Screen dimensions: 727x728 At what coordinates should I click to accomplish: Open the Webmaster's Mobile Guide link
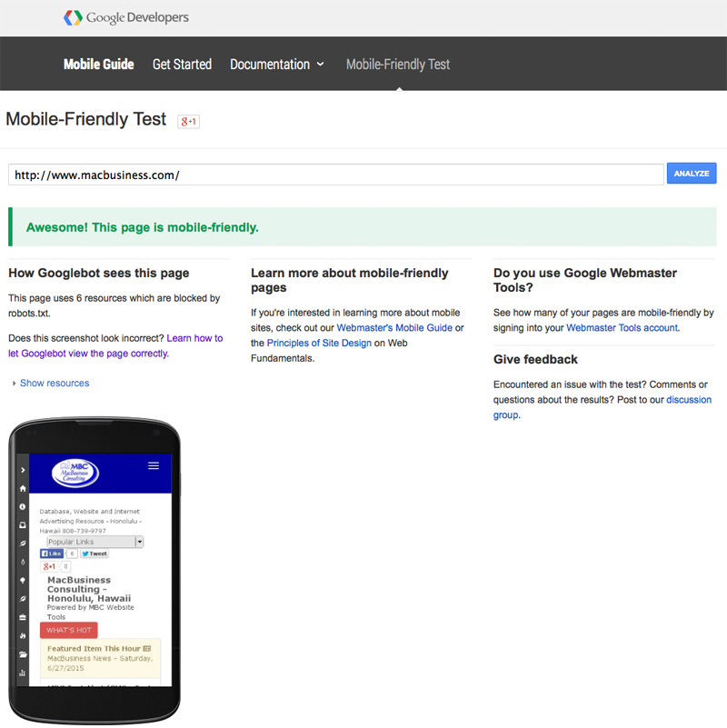394,328
